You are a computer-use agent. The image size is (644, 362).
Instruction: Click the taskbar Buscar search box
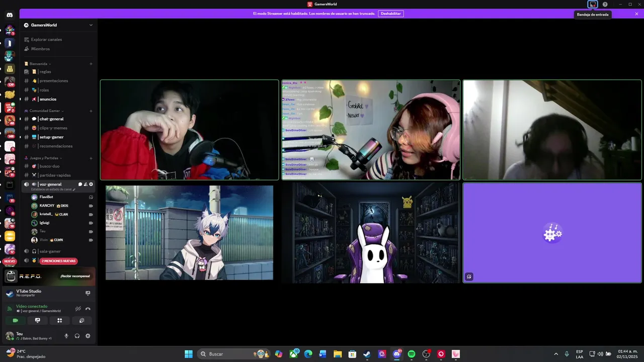(232, 354)
